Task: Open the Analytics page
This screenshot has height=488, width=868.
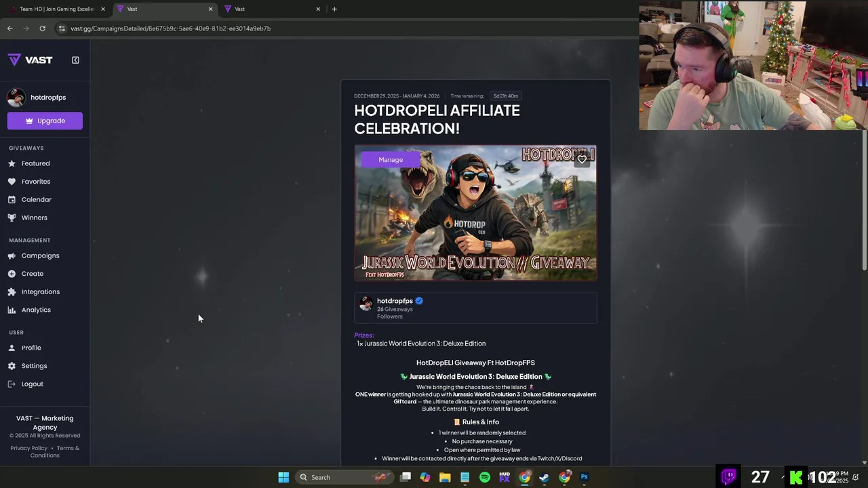Action: [36, 310]
